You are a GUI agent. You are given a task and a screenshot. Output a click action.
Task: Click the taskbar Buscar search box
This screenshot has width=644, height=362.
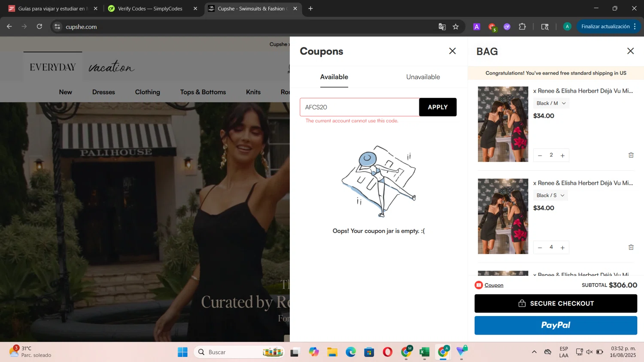tap(240, 352)
